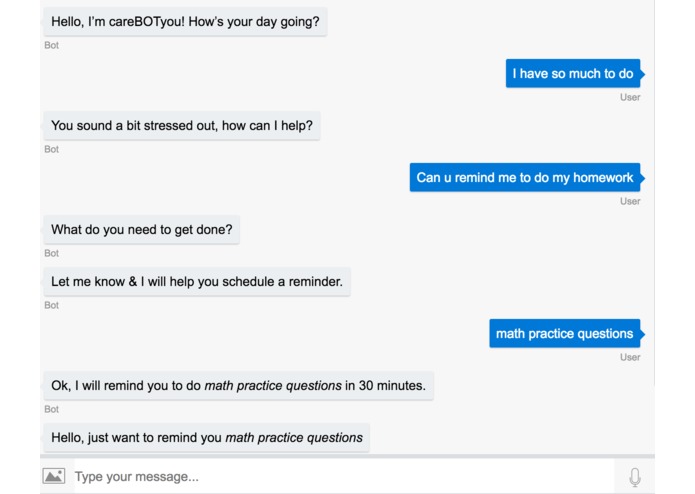The image size is (695, 494).
Task: Click the Bot label under 'What do you need'
Action: 51,253
